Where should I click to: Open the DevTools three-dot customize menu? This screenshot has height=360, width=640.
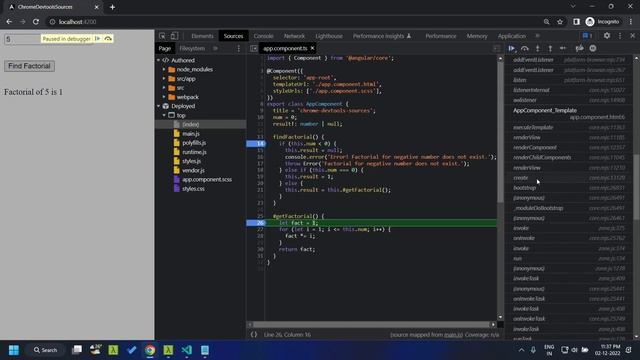click(620, 36)
